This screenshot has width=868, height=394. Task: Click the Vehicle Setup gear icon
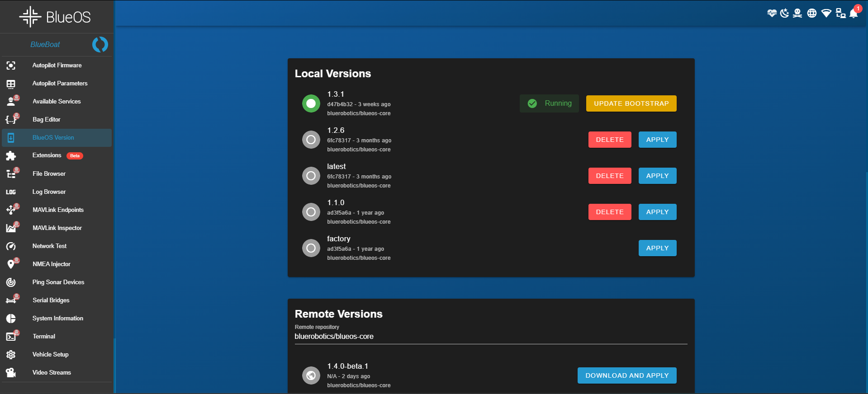pyautogui.click(x=11, y=355)
